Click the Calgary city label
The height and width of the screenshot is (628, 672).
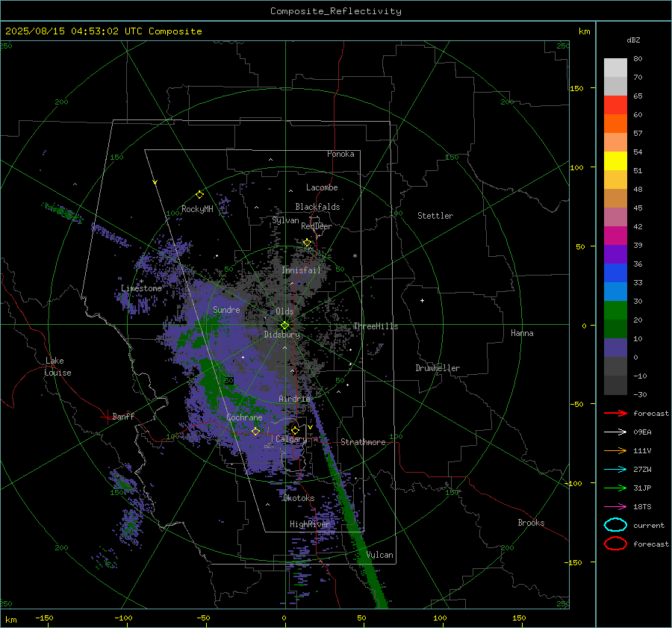(291, 439)
